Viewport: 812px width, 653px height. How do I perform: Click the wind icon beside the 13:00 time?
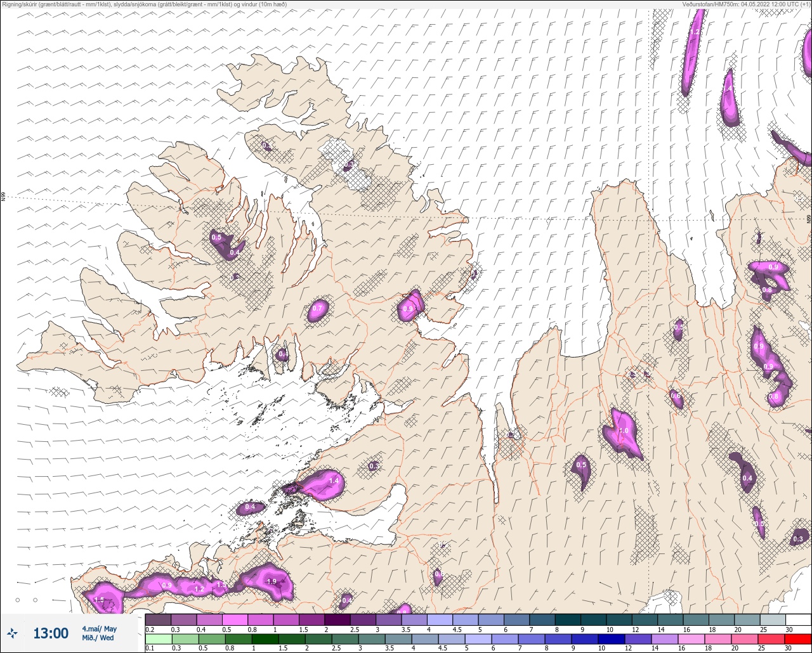point(12,633)
